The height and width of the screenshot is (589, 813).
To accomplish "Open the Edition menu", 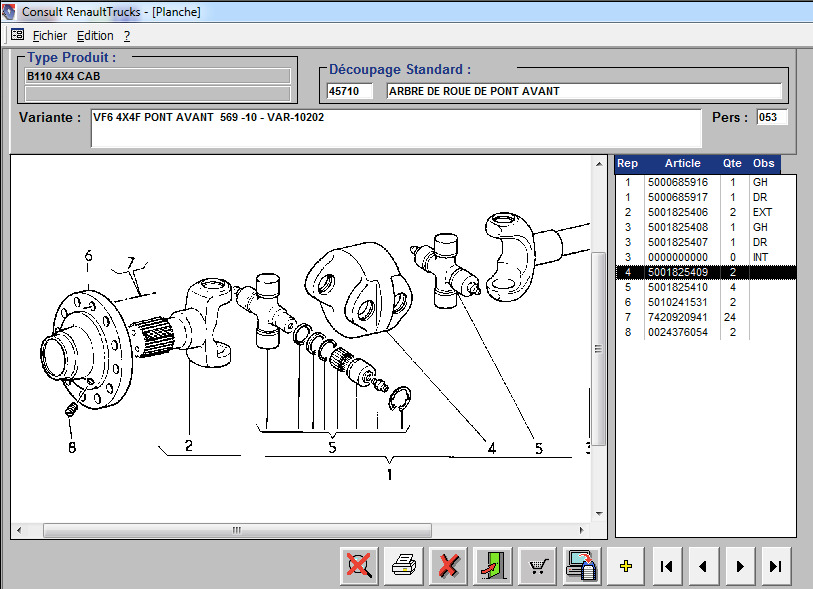I will click(95, 35).
